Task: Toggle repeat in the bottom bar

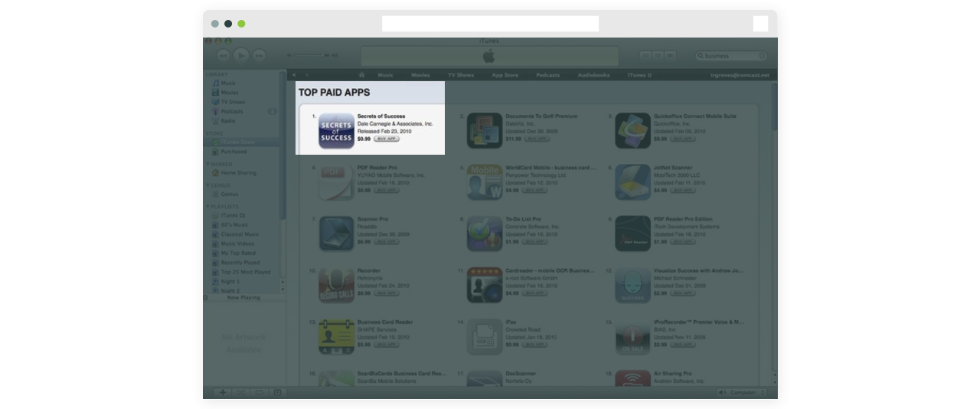Action: (x=259, y=392)
